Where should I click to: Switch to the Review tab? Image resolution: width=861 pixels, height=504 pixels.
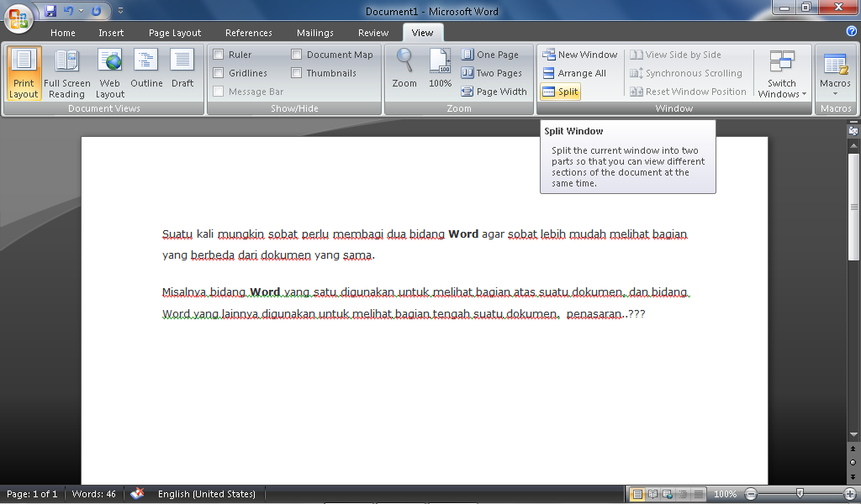point(372,33)
